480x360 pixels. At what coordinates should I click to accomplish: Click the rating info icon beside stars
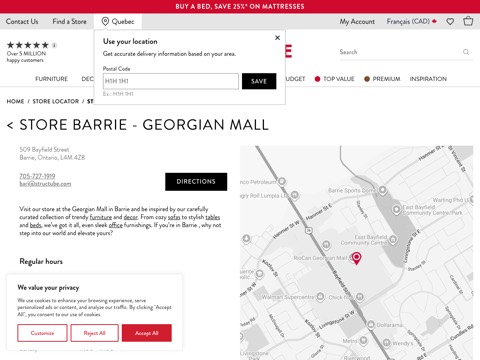pos(54,45)
